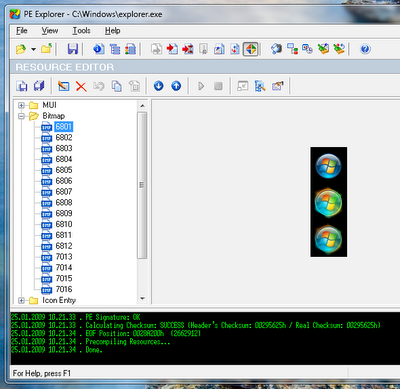
Task: Select bitmap resource 6806
Action: pyautogui.click(x=64, y=181)
